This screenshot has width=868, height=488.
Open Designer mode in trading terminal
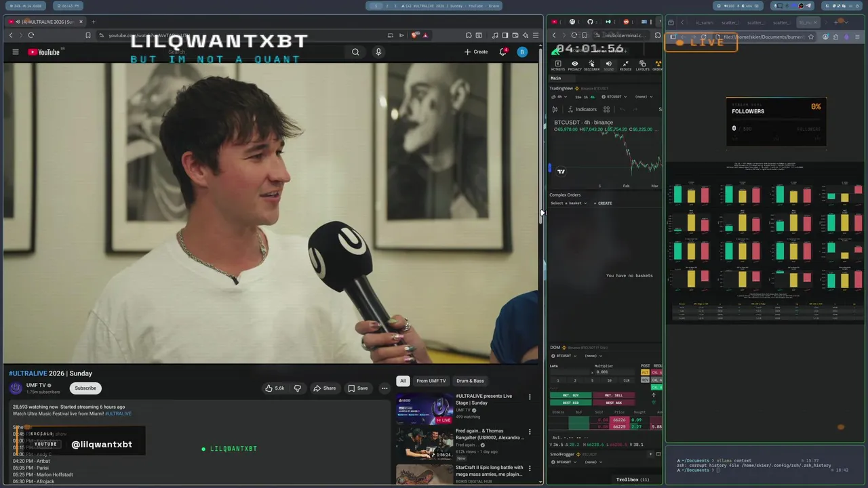tap(592, 66)
